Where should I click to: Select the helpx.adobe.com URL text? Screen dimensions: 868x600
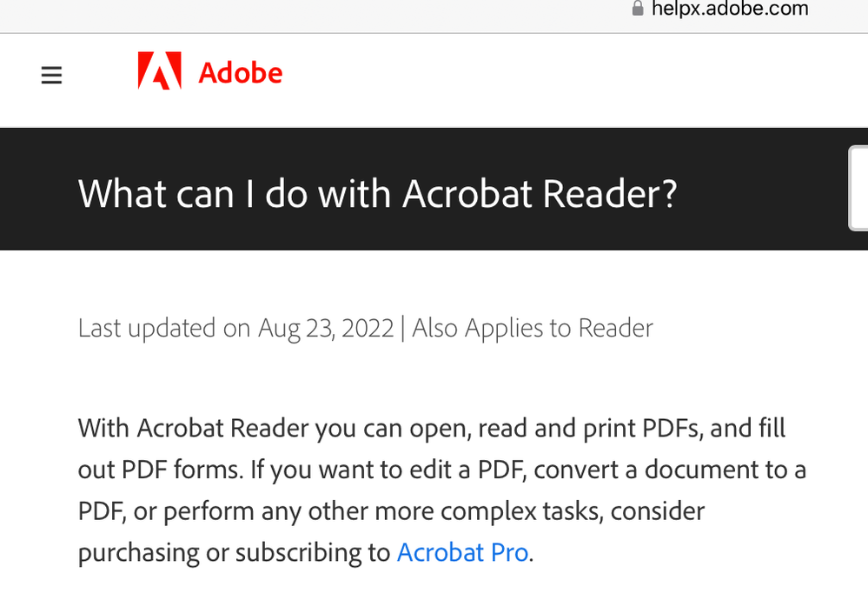730,9
